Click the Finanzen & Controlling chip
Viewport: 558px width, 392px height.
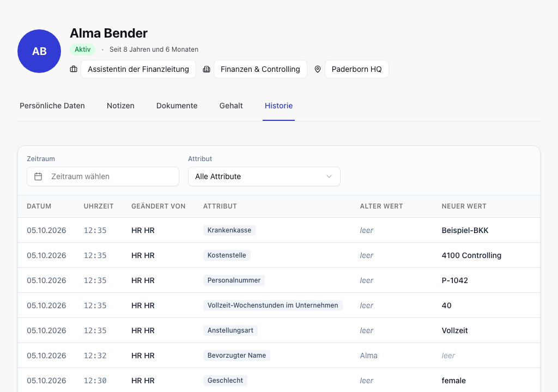tap(260, 69)
